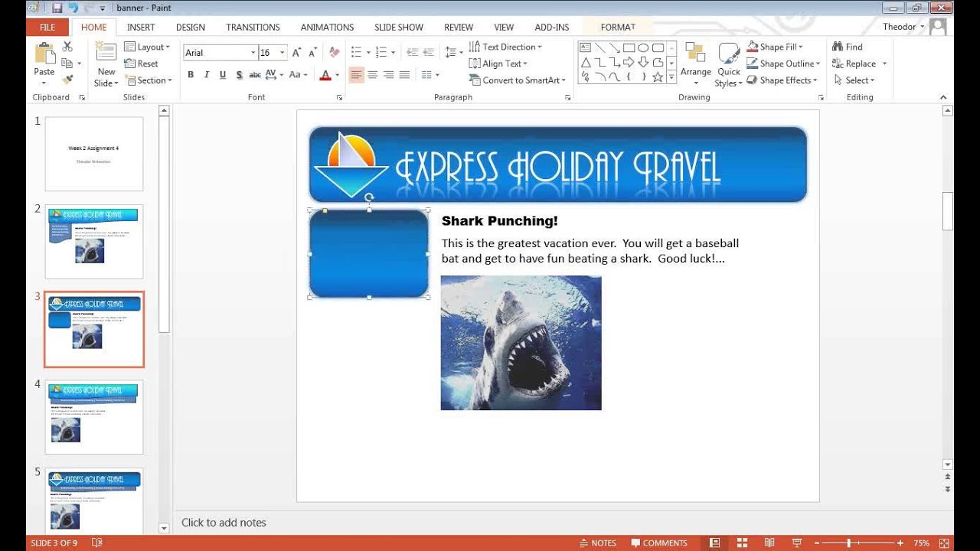Click the Find binoculars button
This screenshot has height=551, width=980.
click(848, 47)
